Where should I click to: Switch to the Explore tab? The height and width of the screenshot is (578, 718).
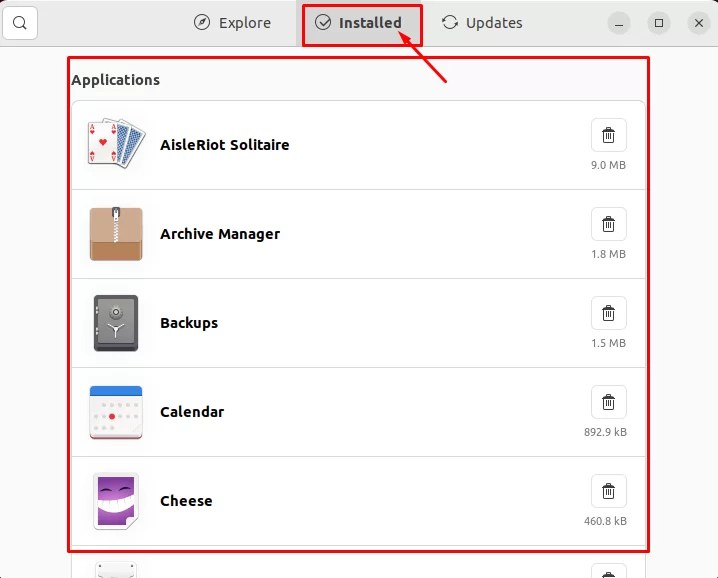(232, 22)
